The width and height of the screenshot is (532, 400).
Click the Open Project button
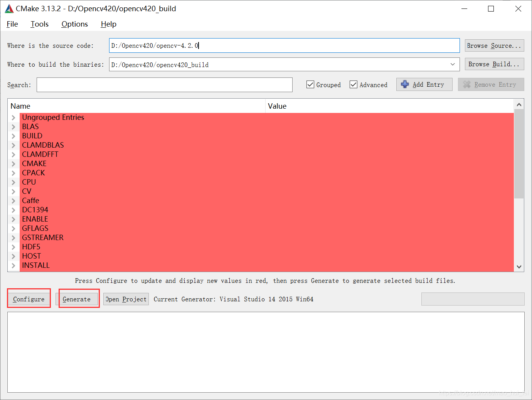(x=126, y=299)
